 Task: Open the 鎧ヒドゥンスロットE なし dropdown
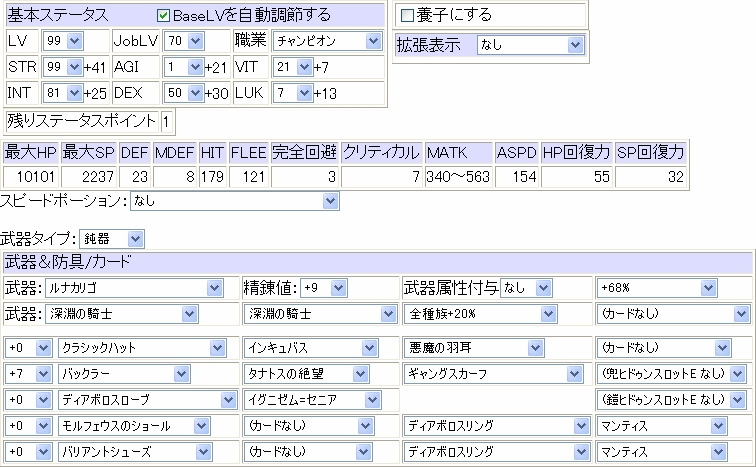coord(672,400)
